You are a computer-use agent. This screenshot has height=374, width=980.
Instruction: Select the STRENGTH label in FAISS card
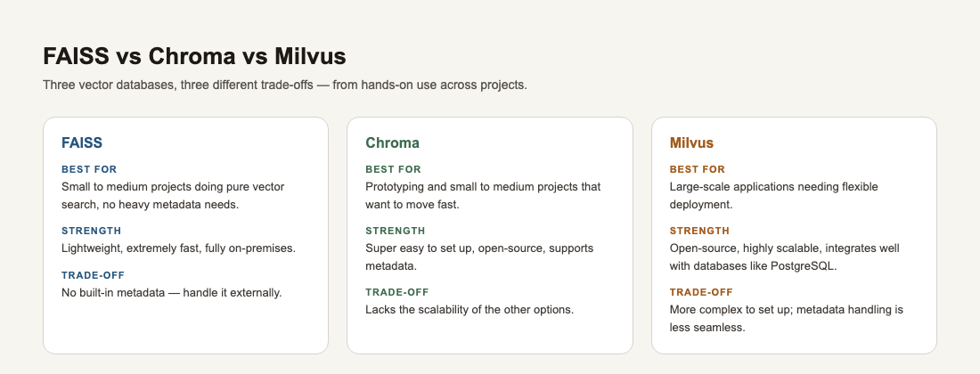coord(91,231)
